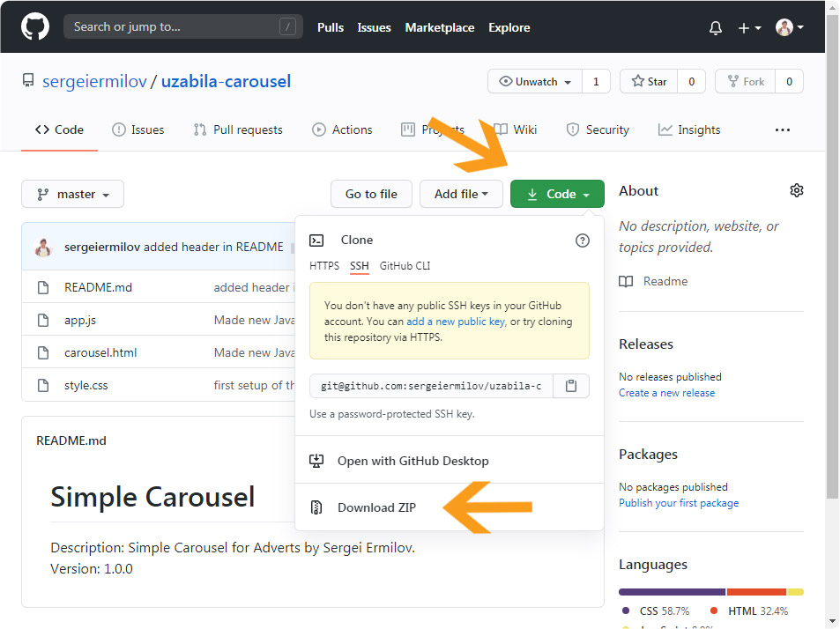Viewport: 840px width, 629px height.
Task: Click the Clone help question mark icon
Action: pyautogui.click(x=582, y=240)
